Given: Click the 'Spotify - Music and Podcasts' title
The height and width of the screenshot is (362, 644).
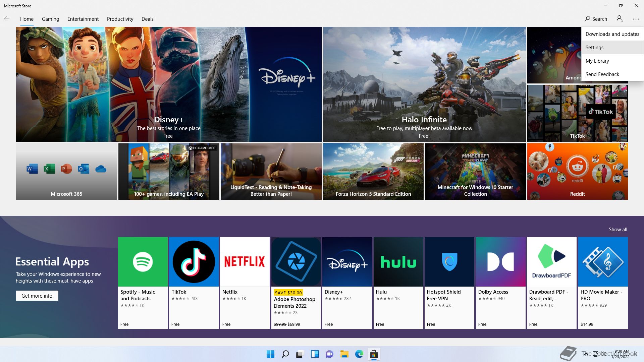Looking at the screenshot, I should point(138,295).
